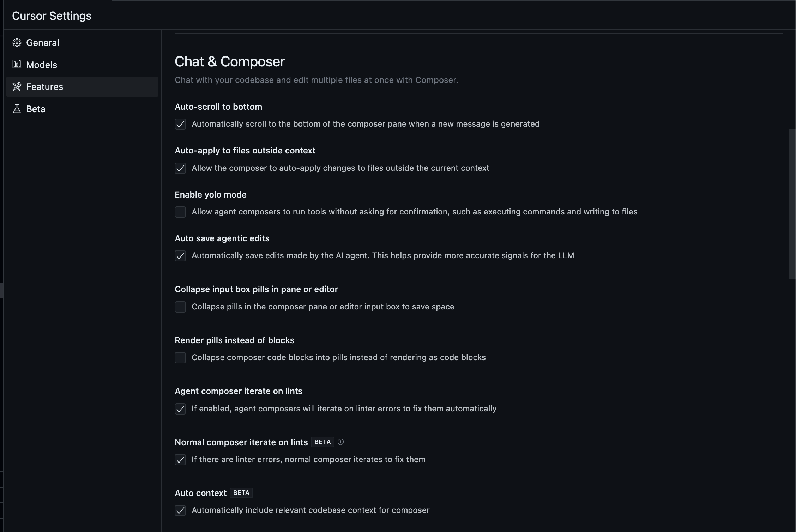Switch to the Models section
This screenshot has height=532, width=796.
42,65
